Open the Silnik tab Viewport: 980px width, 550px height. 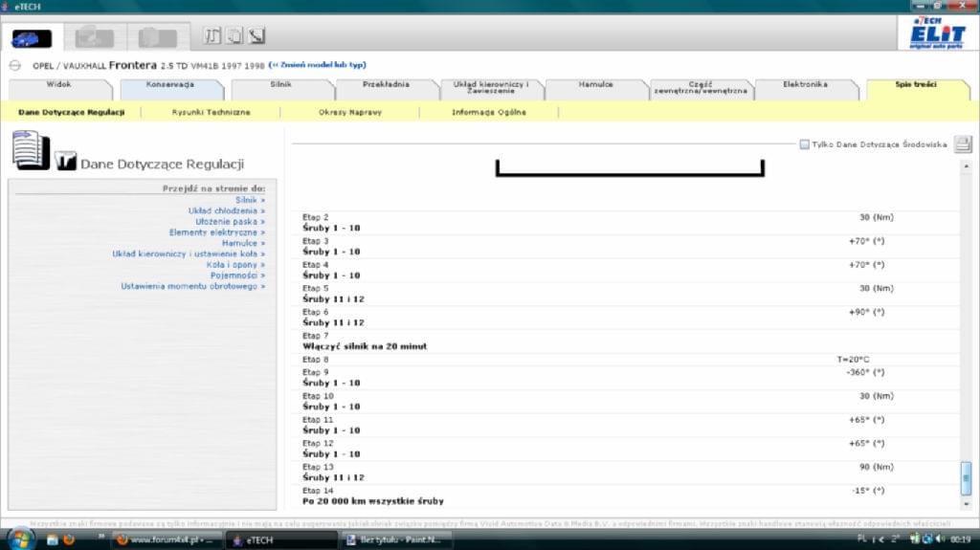281,89
